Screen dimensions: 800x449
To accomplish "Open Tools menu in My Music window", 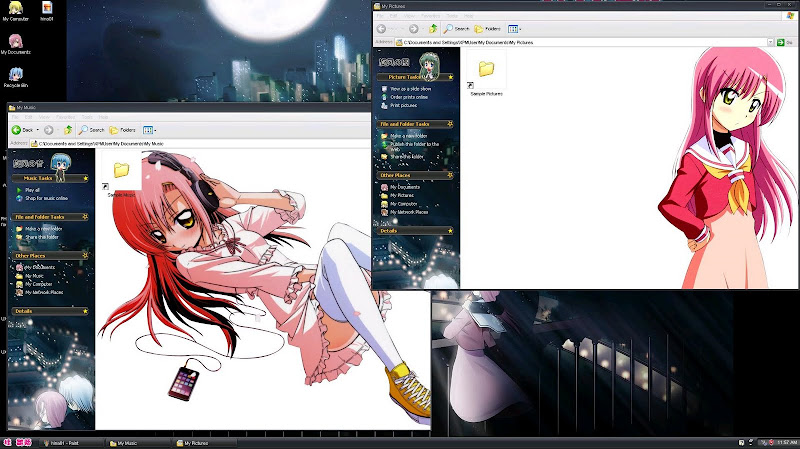I will pyautogui.click(x=87, y=117).
